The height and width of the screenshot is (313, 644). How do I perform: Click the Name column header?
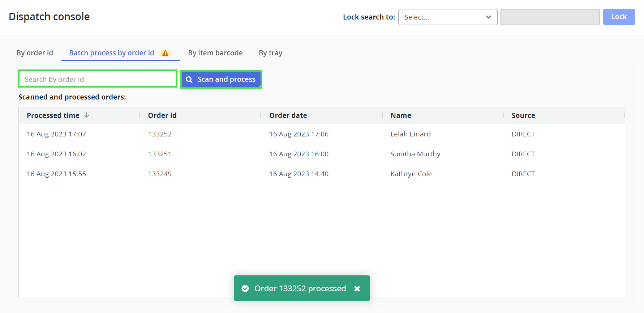pos(401,115)
